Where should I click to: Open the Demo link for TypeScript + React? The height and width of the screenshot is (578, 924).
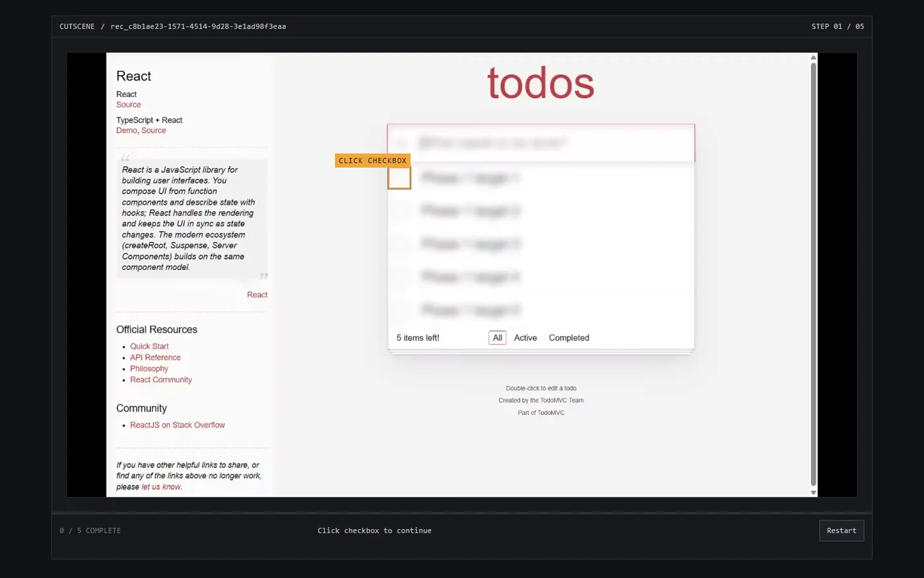click(127, 131)
